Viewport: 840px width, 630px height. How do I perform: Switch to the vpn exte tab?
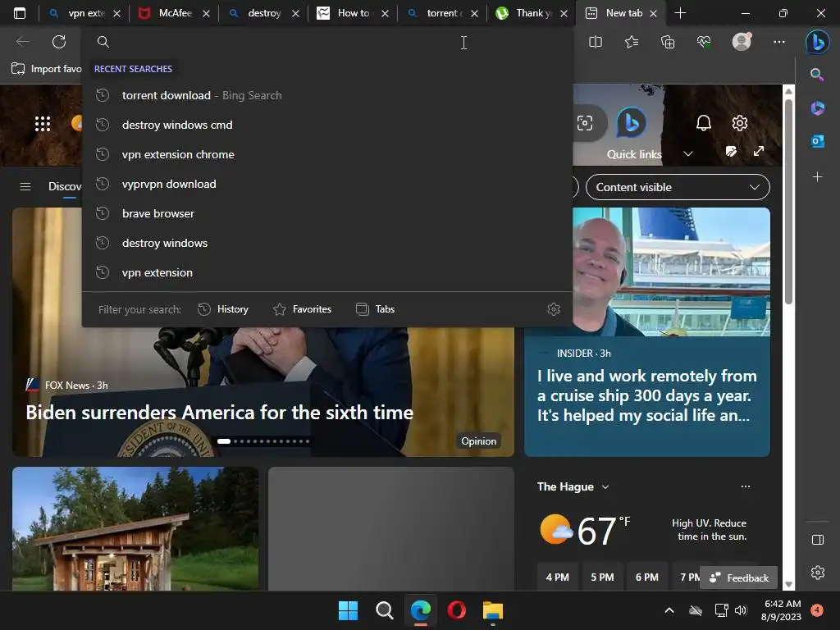[85, 13]
